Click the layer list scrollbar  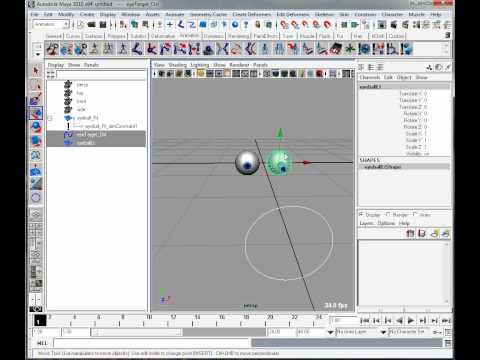coord(447,273)
